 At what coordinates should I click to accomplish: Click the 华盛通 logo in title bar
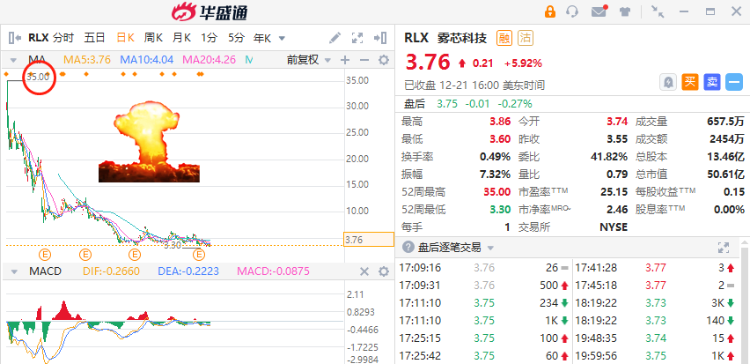[210, 12]
